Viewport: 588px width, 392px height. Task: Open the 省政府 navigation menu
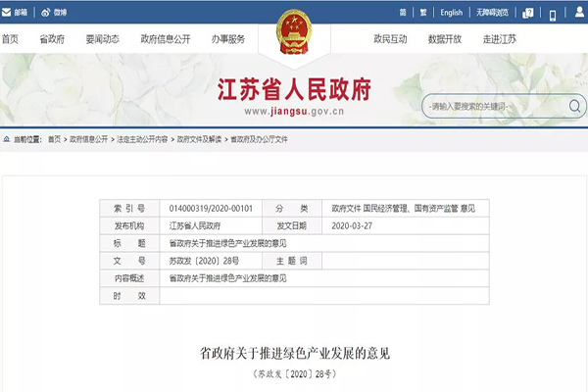(52, 39)
